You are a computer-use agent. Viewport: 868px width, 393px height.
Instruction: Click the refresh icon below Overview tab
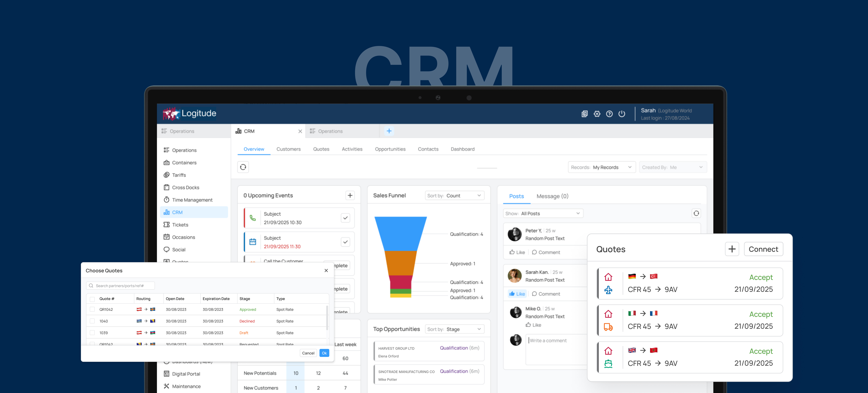(x=243, y=167)
